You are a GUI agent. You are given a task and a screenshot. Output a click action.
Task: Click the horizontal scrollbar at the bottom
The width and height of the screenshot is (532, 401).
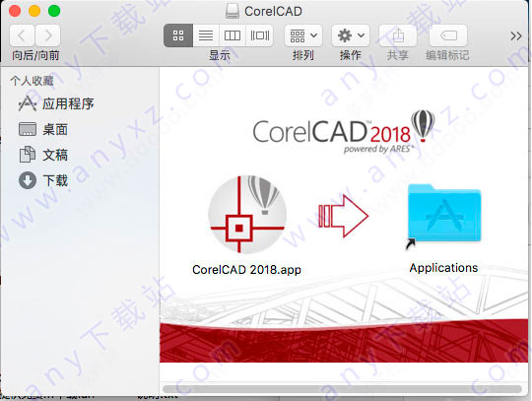tap(342, 389)
